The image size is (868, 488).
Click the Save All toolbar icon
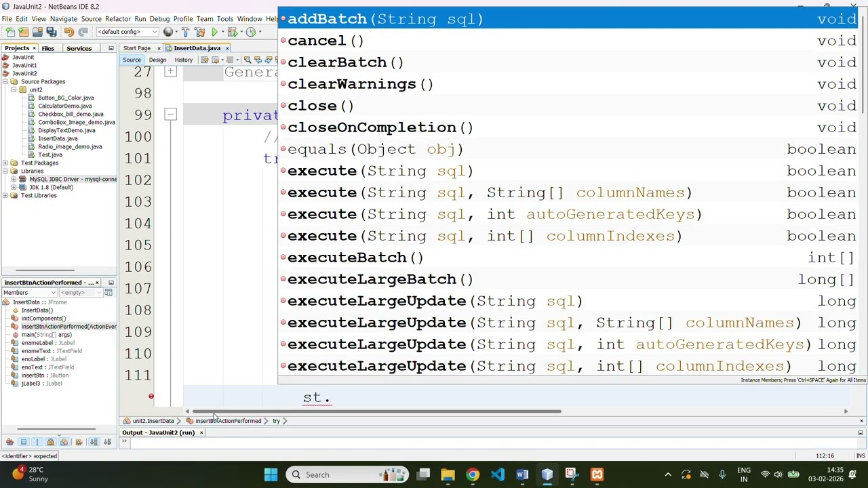tap(51, 32)
